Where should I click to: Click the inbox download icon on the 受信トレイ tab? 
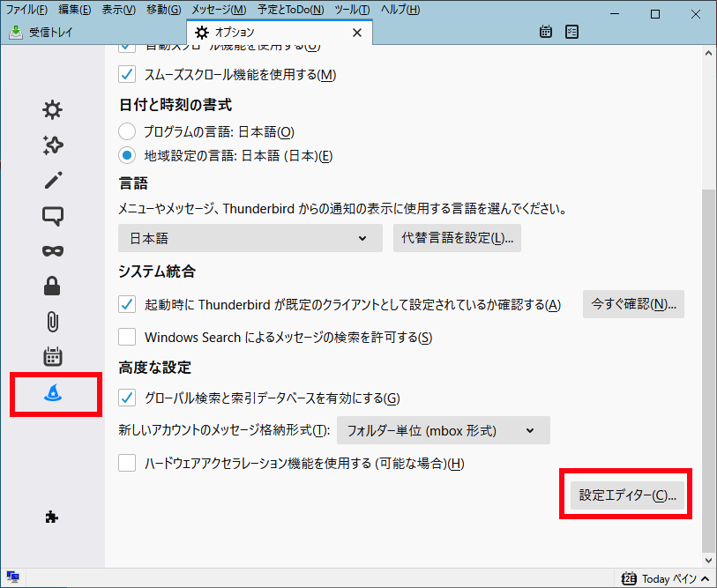16,32
